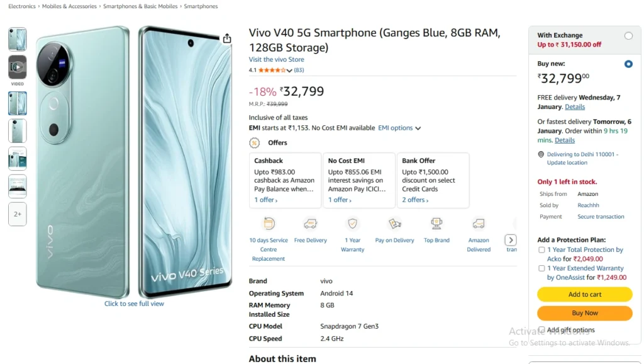644x364 pixels.
Task: Open the product video thumbnail
Action: [17, 67]
